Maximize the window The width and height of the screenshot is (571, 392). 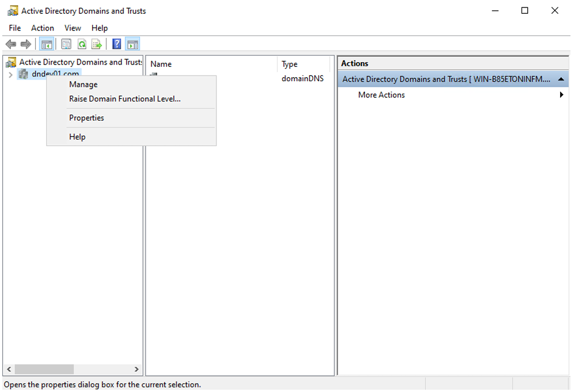[525, 10]
